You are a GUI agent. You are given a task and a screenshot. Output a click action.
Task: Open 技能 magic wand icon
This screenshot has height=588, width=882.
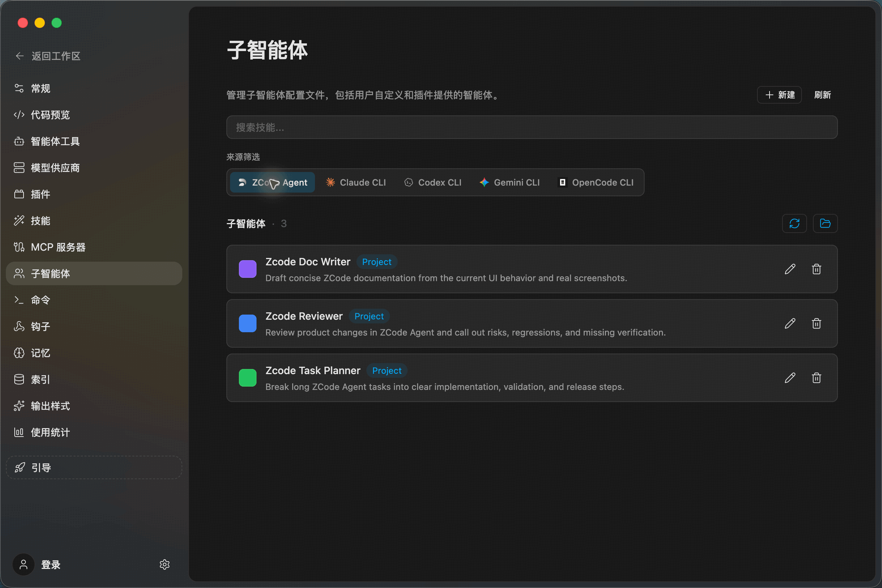(19, 220)
